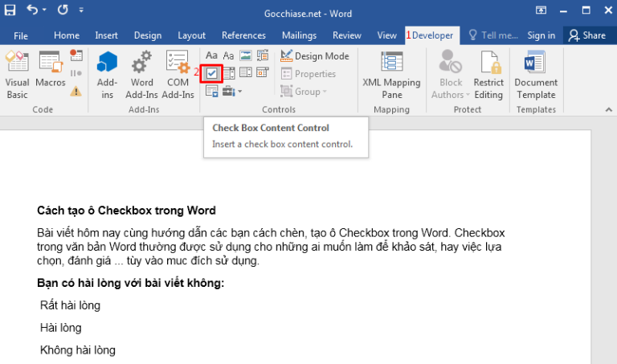The width and height of the screenshot is (617, 364).
Task: Switch to the Layout tab
Action: click(192, 35)
